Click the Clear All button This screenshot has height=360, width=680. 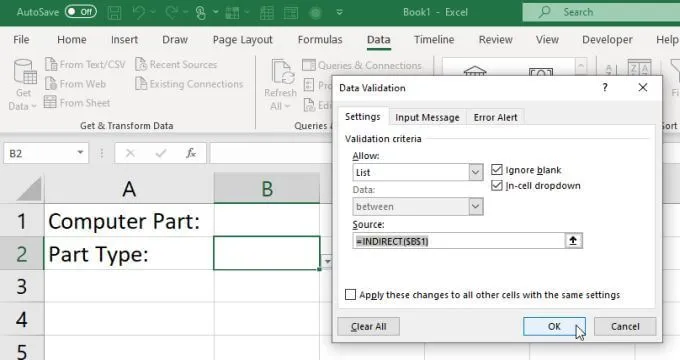click(x=368, y=326)
